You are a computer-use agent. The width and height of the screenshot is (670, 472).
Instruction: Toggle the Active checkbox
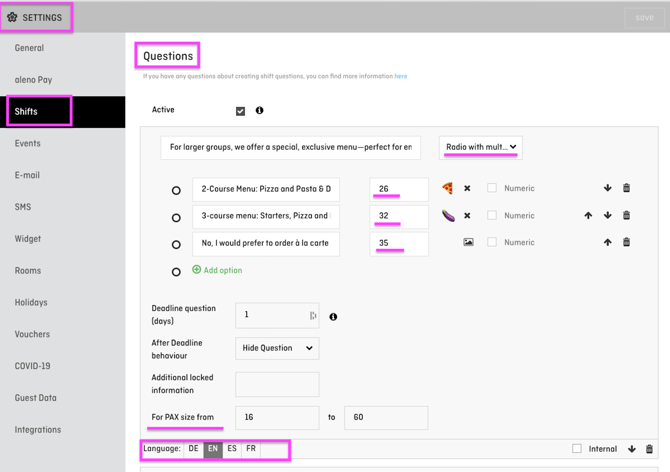[x=240, y=111]
